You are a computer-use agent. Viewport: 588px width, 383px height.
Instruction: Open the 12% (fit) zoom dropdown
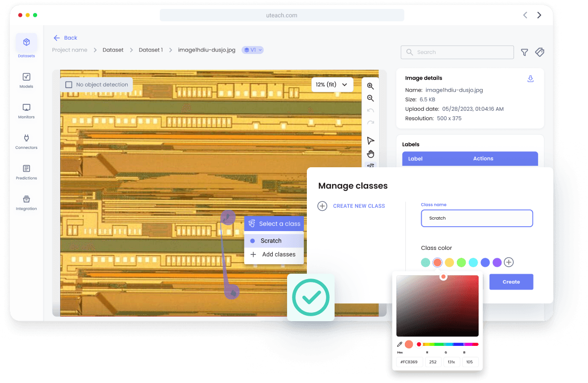[x=332, y=85]
